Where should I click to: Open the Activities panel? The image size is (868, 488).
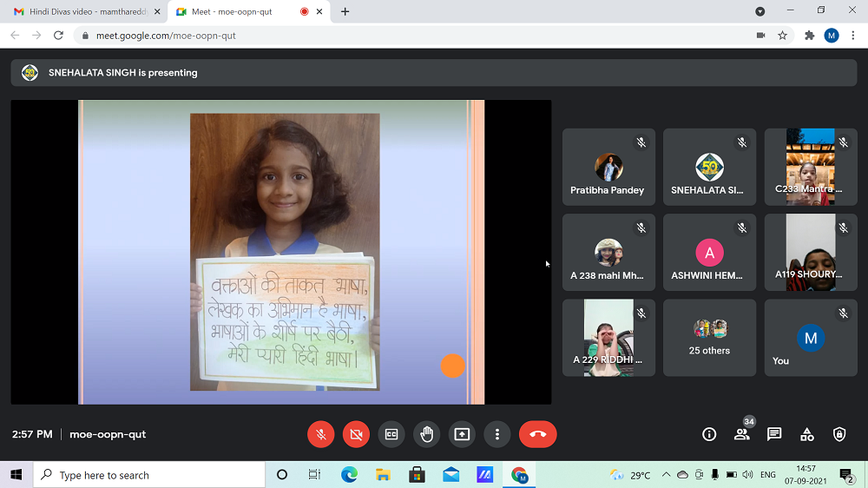[x=806, y=434]
